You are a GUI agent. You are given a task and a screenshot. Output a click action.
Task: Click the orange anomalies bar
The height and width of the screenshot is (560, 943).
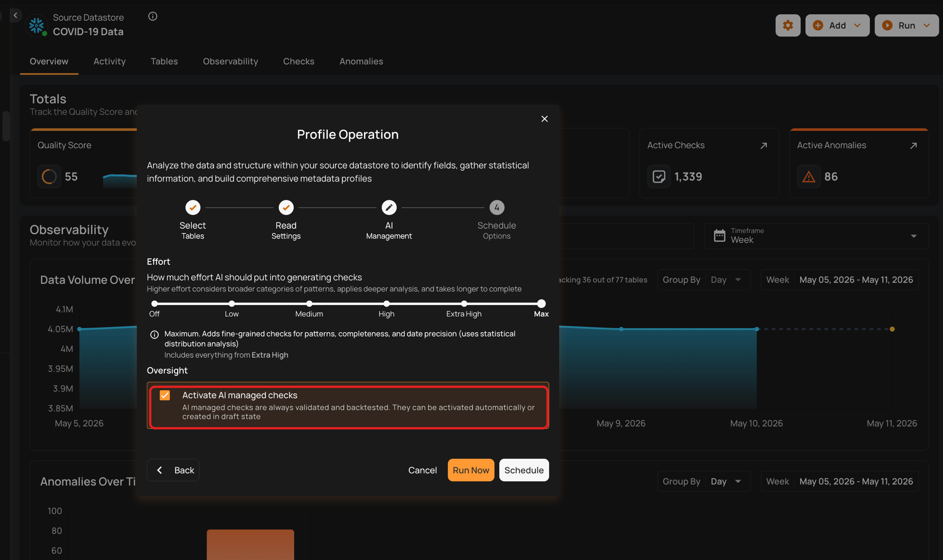point(250,544)
